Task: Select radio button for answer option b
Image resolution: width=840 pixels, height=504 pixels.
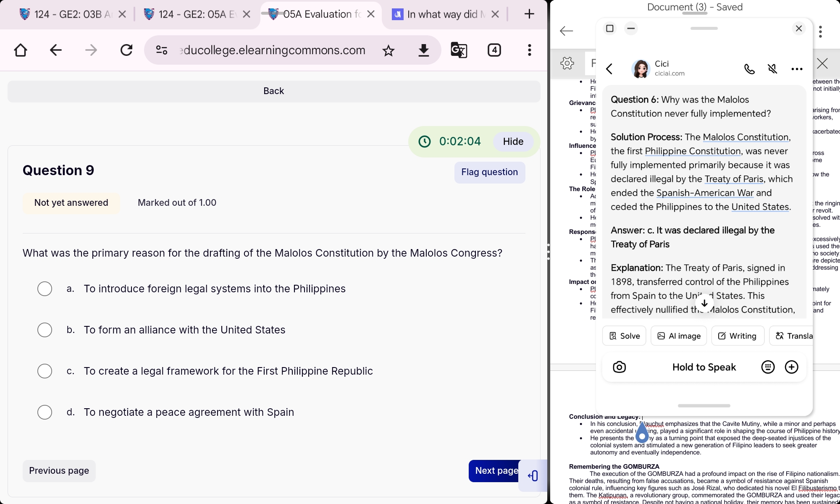Action: point(45,329)
